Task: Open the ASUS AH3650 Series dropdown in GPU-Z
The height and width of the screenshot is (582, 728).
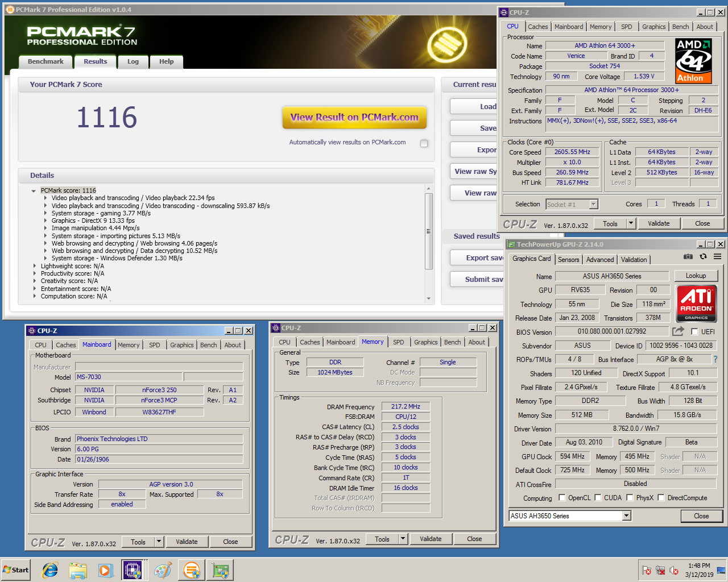Action: click(x=626, y=516)
